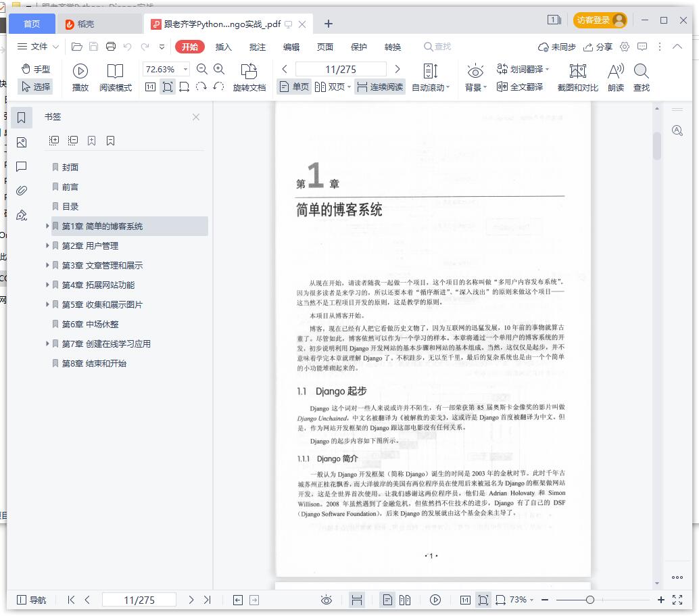The height and width of the screenshot is (616, 699).
Task: Open the comments panel in the sidebar
Action: pyautogui.click(x=22, y=166)
